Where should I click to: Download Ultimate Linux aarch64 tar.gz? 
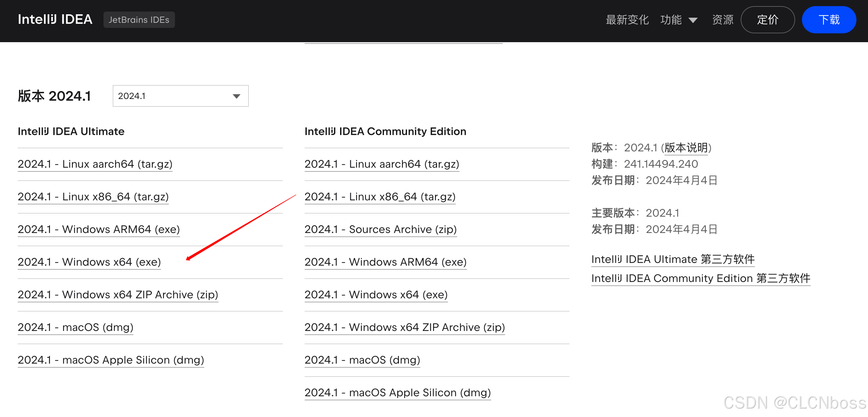tap(95, 164)
